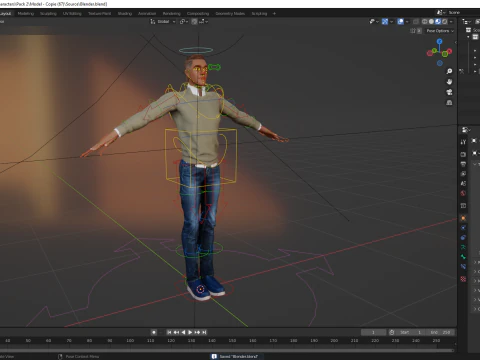Switch viewport shading to Rendered
480x360 pixels.
(445, 21)
